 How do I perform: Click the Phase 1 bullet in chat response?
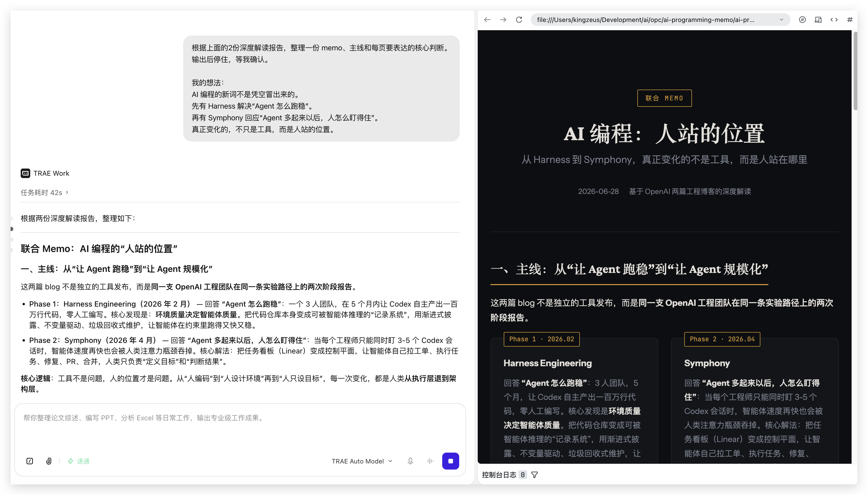(243, 315)
